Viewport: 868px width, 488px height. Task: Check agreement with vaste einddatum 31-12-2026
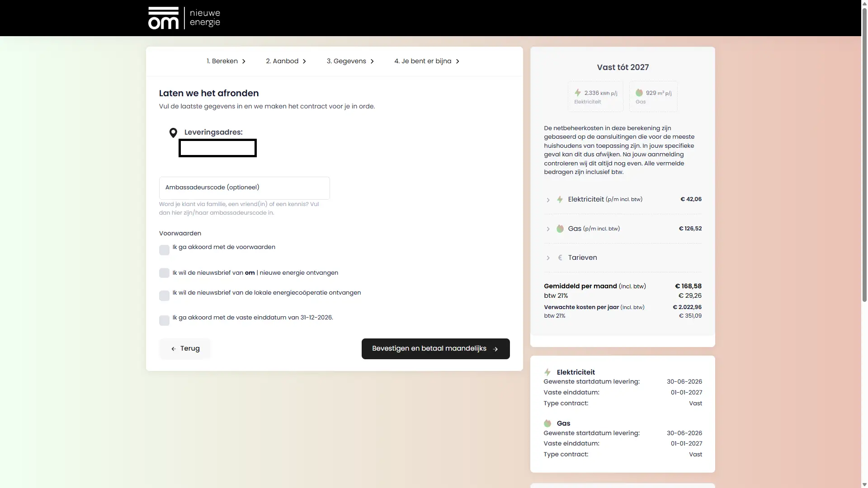pyautogui.click(x=164, y=320)
